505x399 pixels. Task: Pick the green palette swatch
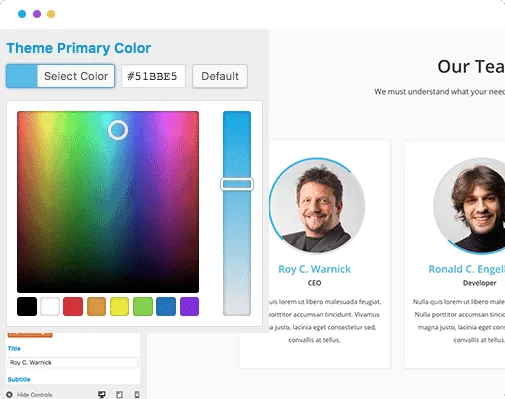point(143,306)
